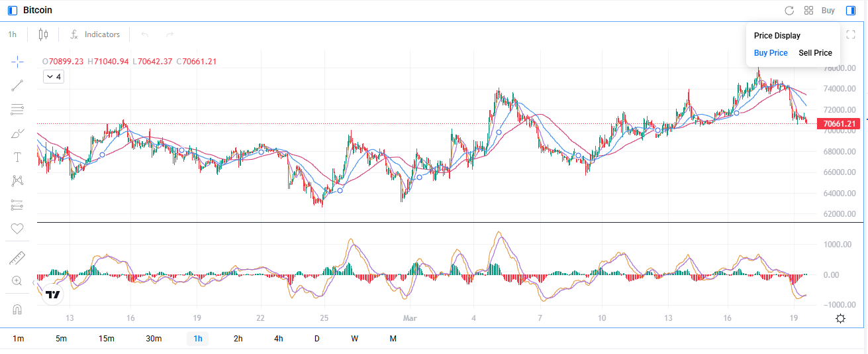Screen dimensions: 868x354
Task: Open the grid layout icon
Action: coord(808,11)
